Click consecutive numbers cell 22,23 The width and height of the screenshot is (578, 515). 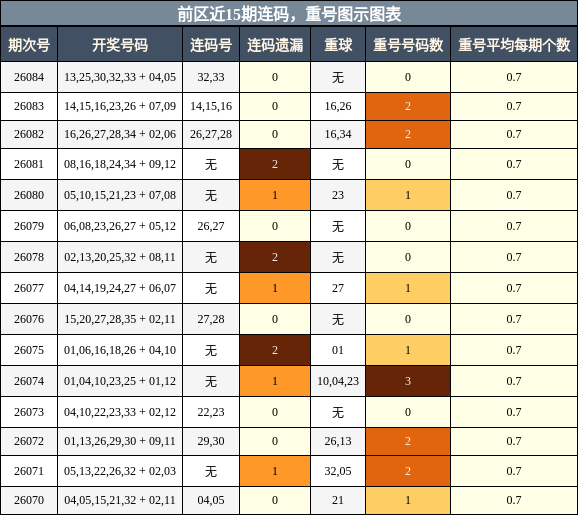(211, 412)
